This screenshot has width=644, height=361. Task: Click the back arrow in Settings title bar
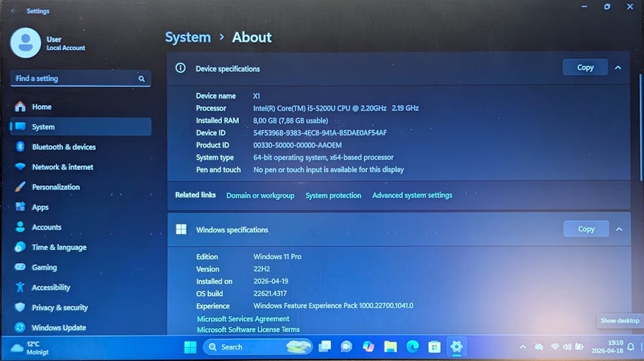[x=13, y=11]
